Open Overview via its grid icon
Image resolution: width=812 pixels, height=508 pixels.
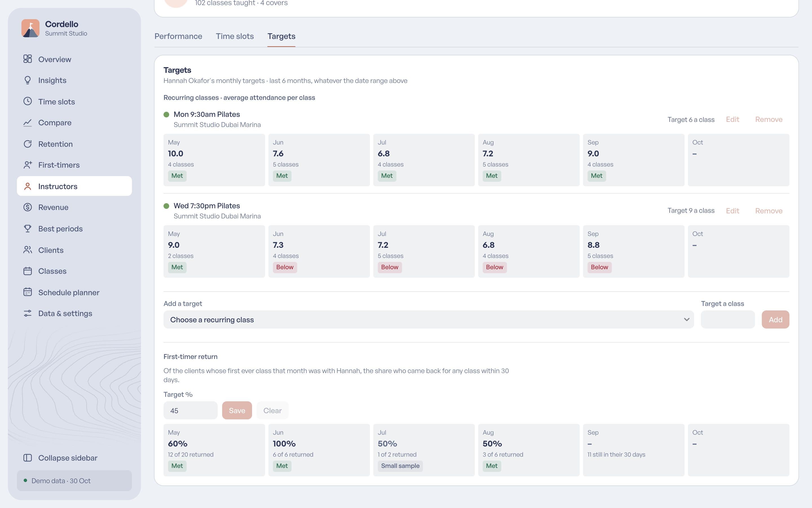28,59
